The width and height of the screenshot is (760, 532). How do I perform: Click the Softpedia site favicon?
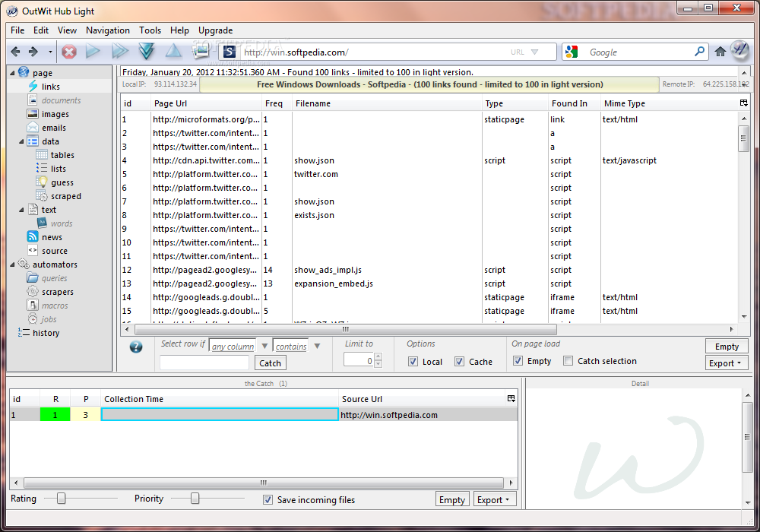point(230,52)
